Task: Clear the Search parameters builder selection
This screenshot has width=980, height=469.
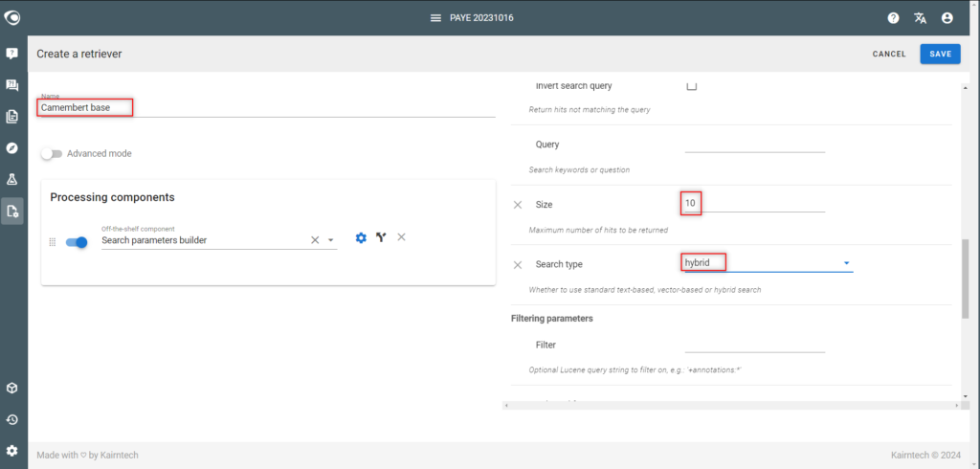Action: tap(315, 240)
